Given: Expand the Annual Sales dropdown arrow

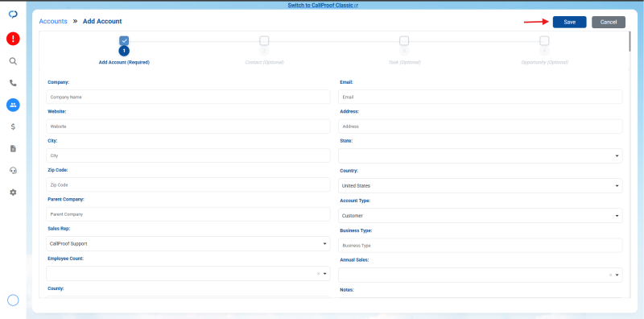Looking at the screenshot, I should [617, 275].
